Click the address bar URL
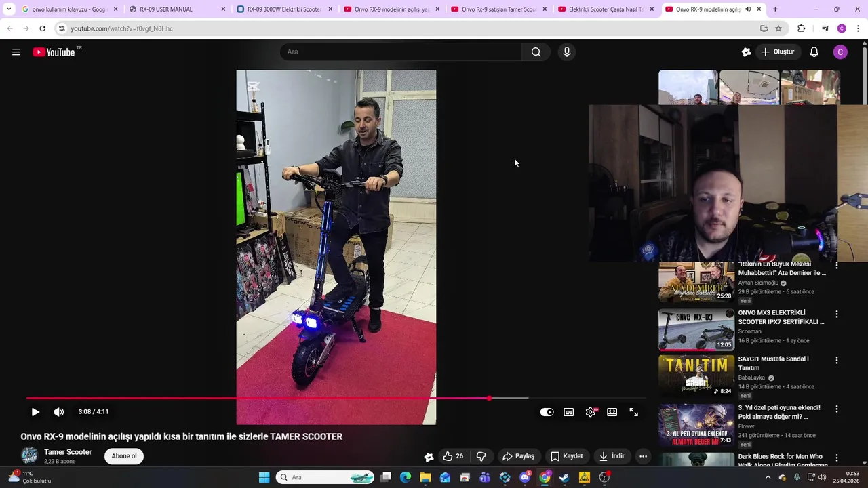868x488 pixels. 122,28
